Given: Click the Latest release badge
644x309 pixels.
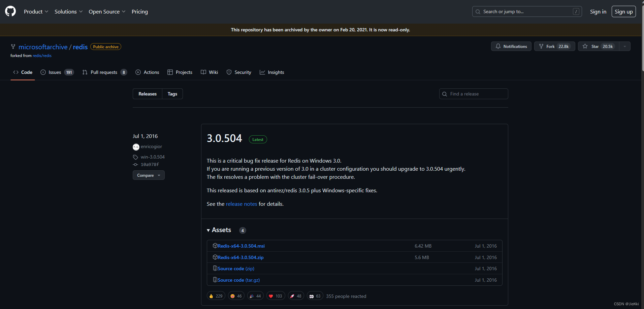Looking at the screenshot, I should [x=258, y=139].
